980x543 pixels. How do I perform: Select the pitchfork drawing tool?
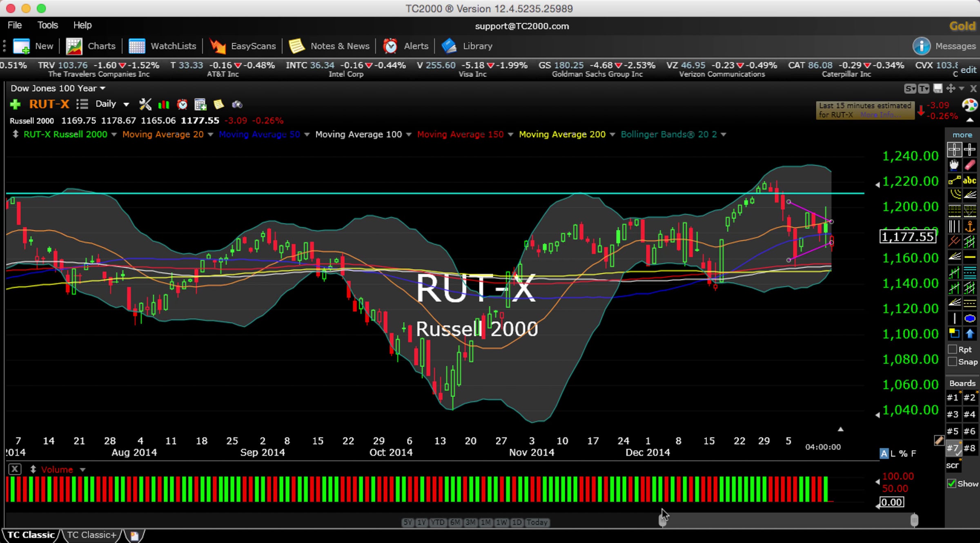click(x=954, y=241)
